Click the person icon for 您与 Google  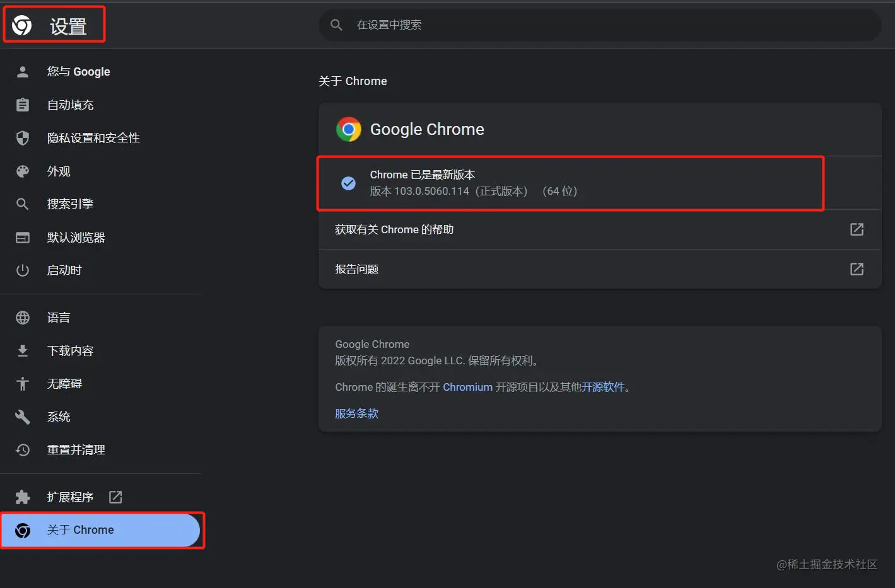23,71
